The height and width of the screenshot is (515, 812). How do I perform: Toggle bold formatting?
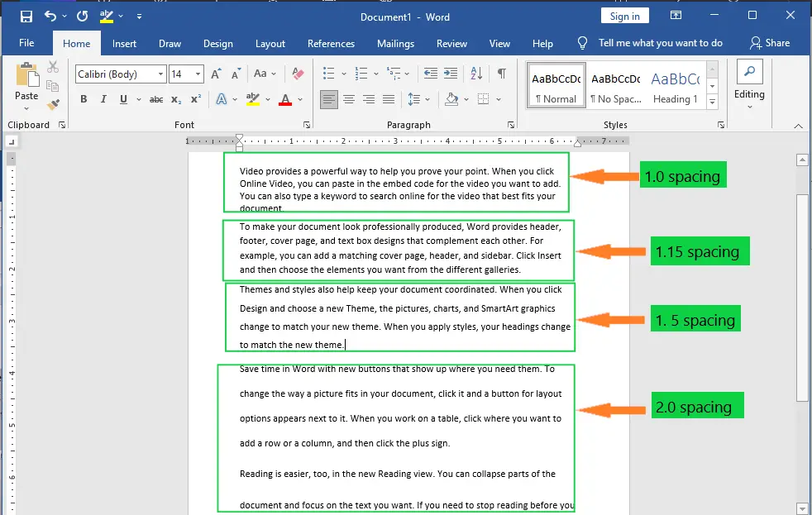pos(84,99)
